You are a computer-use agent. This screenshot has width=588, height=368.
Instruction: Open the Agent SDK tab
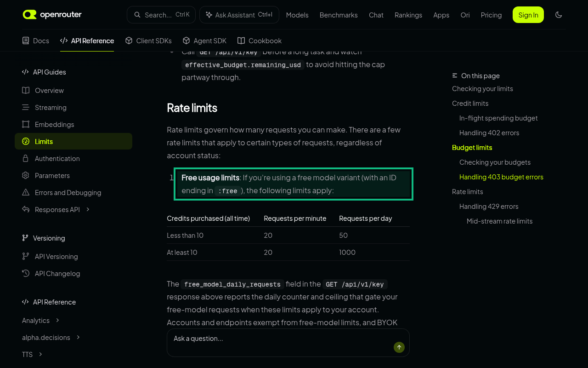tap(204, 40)
